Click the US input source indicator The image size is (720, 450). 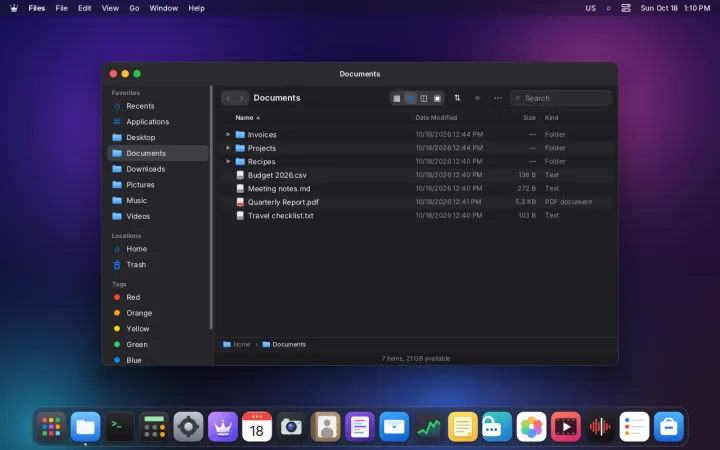(x=591, y=8)
